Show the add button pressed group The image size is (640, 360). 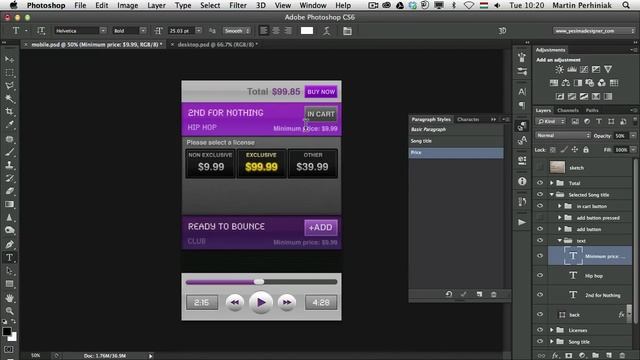[540, 218]
